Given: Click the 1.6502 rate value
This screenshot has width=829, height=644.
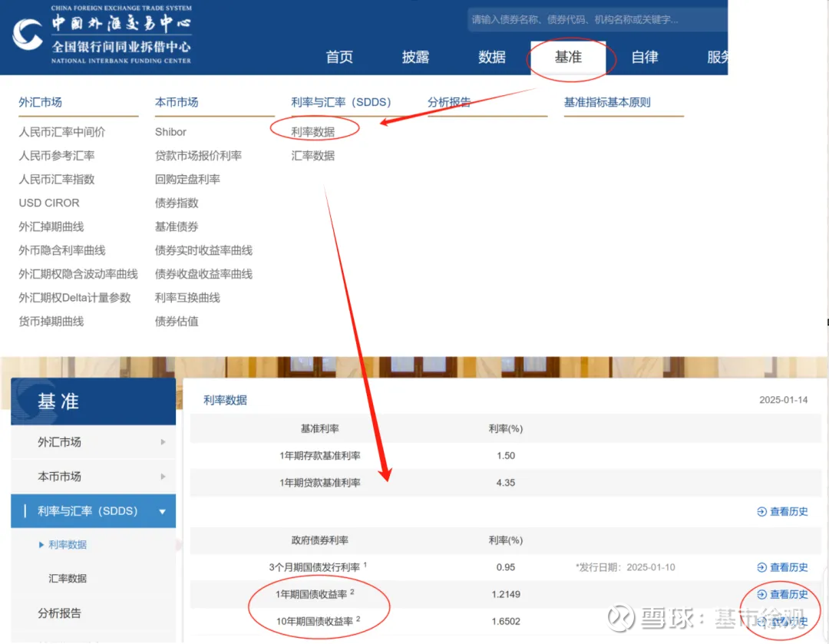Looking at the screenshot, I should click(506, 621).
